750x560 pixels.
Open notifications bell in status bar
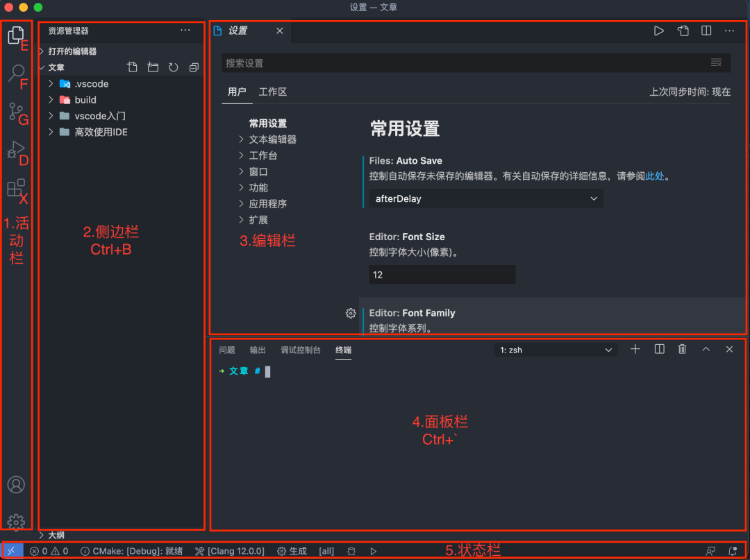(733, 551)
